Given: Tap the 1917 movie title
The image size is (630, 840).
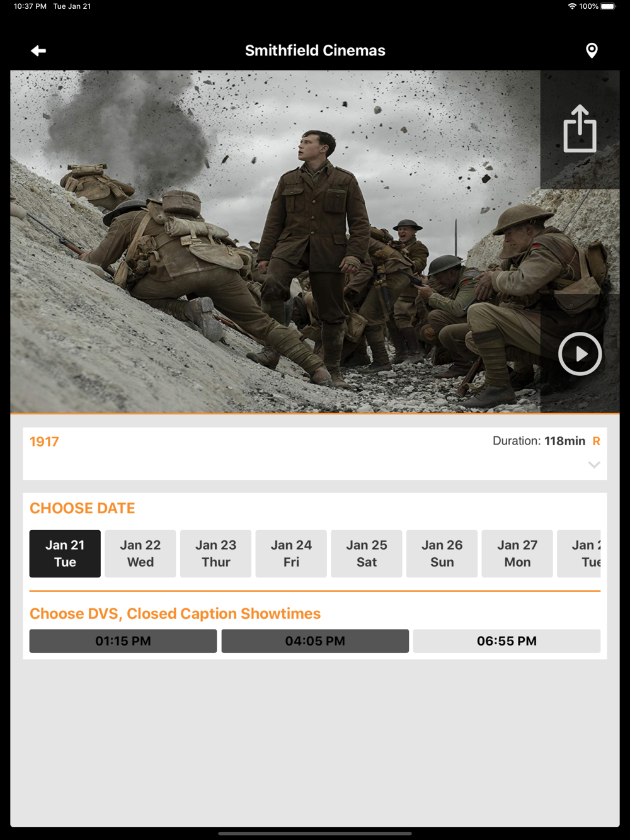Looking at the screenshot, I should tap(44, 441).
